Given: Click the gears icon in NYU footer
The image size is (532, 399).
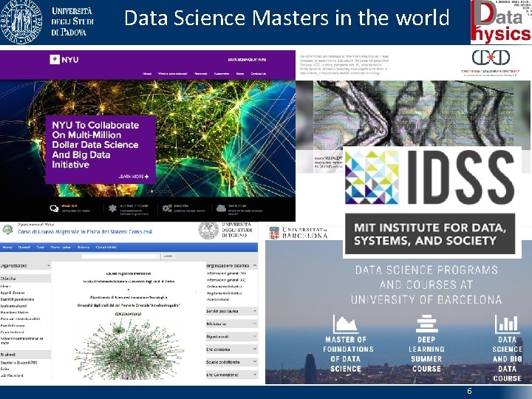Looking at the screenshot, I should click(x=167, y=208).
